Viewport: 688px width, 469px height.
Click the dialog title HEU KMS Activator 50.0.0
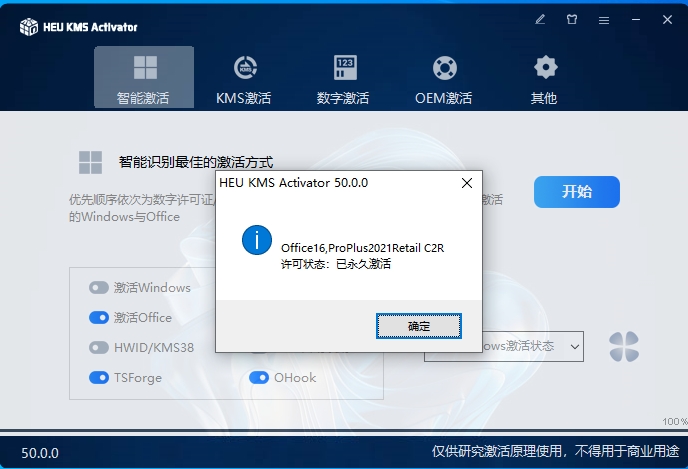click(294, 183)
